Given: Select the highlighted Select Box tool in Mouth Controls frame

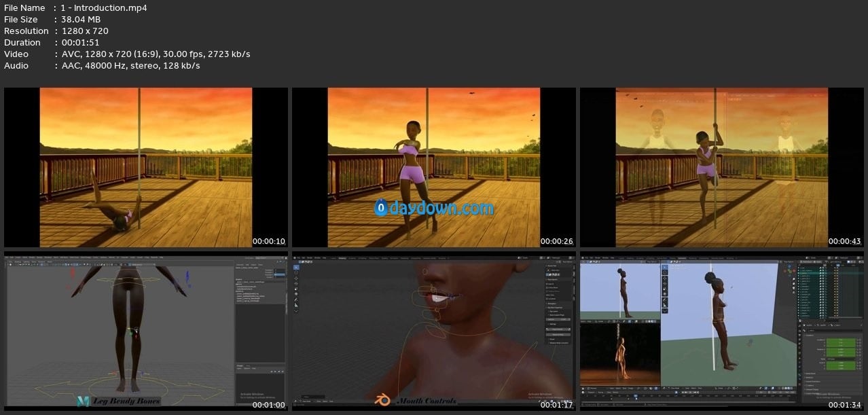Looking at the screenshot, I should tap(296, 268).
